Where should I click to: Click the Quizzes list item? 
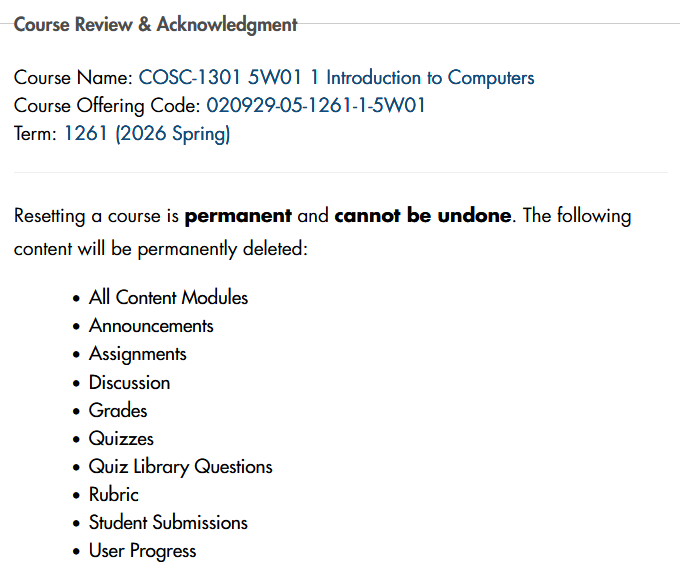(121, 439)
